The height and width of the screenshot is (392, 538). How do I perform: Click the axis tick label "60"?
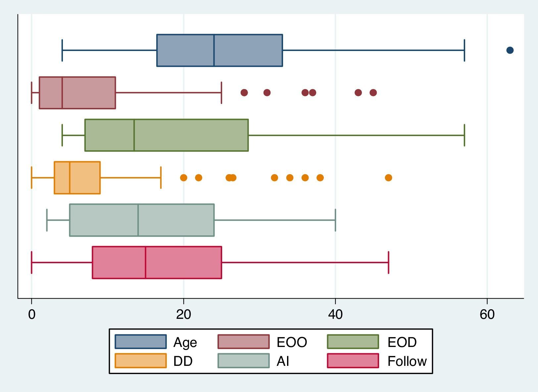(x=487, y=315)
